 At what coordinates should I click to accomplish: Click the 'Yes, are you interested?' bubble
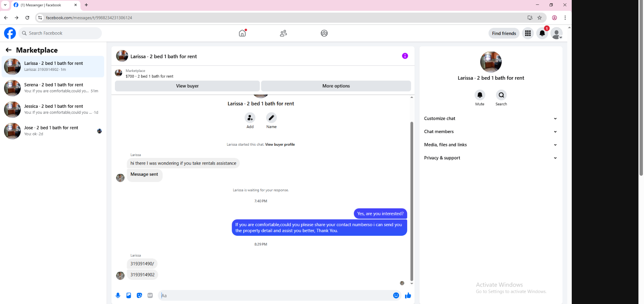(381, 214)
